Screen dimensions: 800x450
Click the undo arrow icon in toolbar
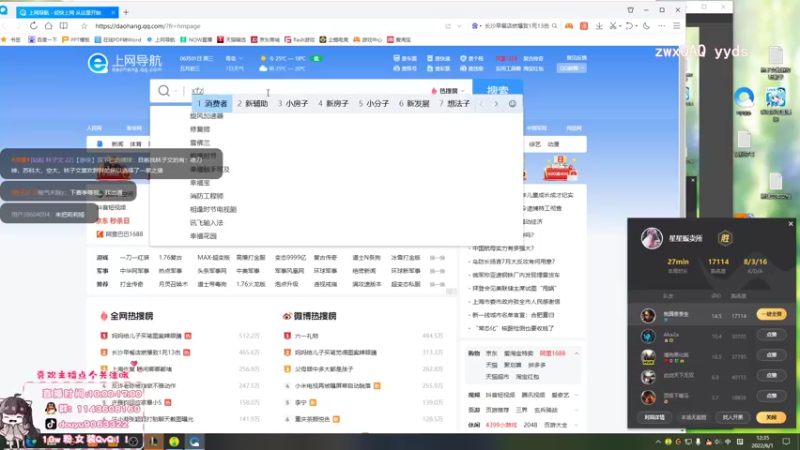630,26
